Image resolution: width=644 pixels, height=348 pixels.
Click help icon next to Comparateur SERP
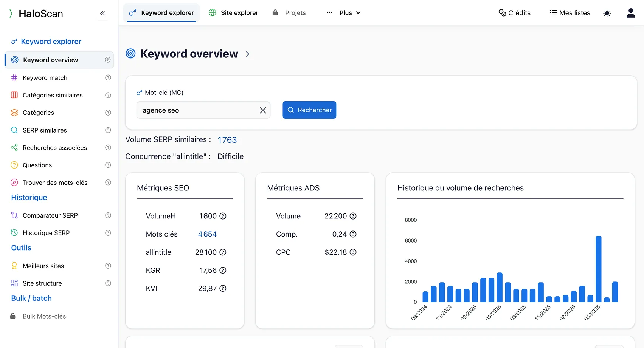coord(108,215)
